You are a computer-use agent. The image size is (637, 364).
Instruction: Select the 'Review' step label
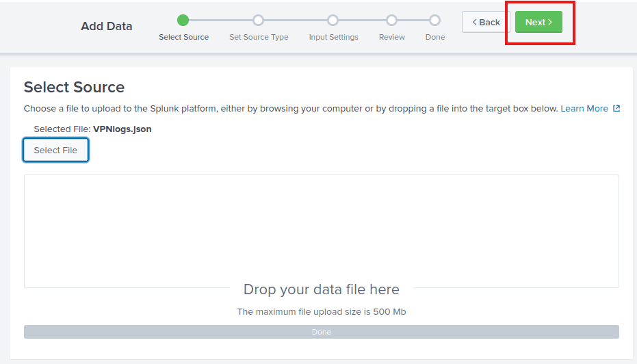point(392,37)
